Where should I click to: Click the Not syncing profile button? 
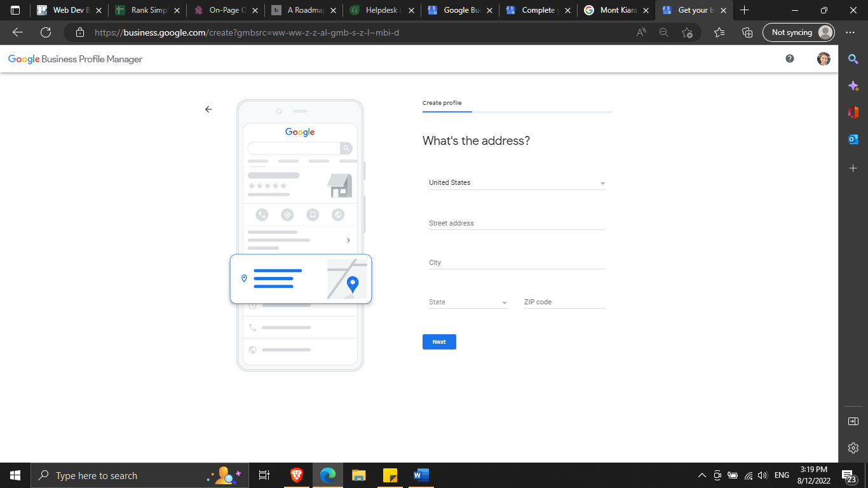click(x=797, y=32)
